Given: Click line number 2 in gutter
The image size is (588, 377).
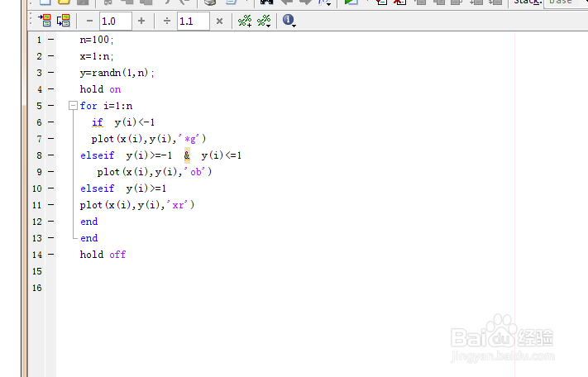Looking at the screenshot, I should tap(40, 56).
